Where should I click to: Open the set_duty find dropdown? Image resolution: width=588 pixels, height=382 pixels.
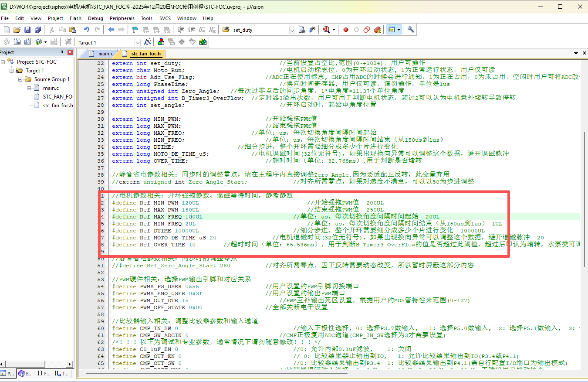click(x=292, y=30)
